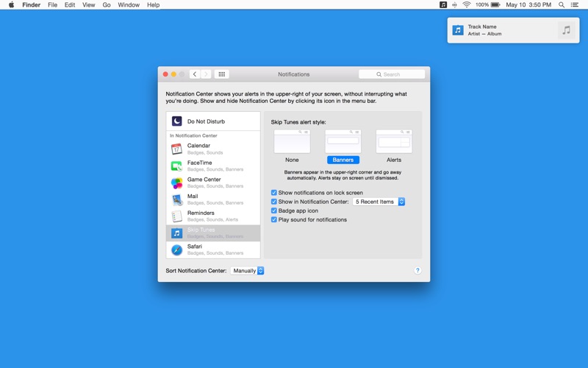The width and height of the screenshot is (588, 368).
Task: Open Sort Notification Center Manually dropdown
Action: (247, 271)
